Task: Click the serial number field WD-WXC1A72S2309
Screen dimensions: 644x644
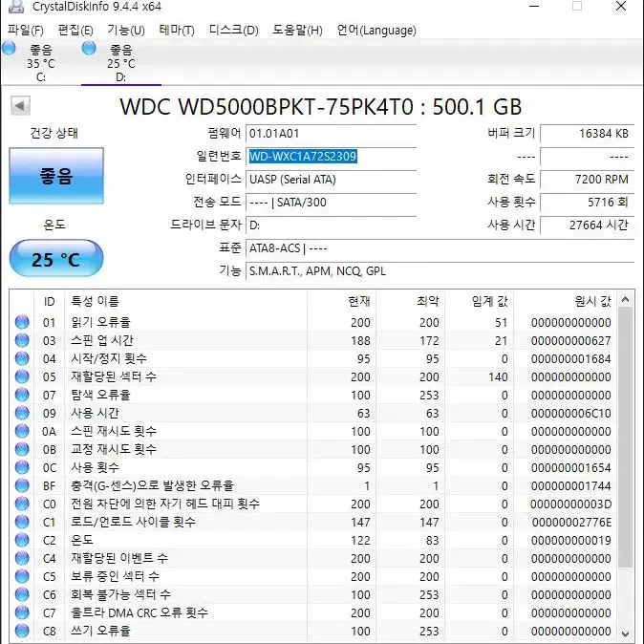Action: coord(331,157)
